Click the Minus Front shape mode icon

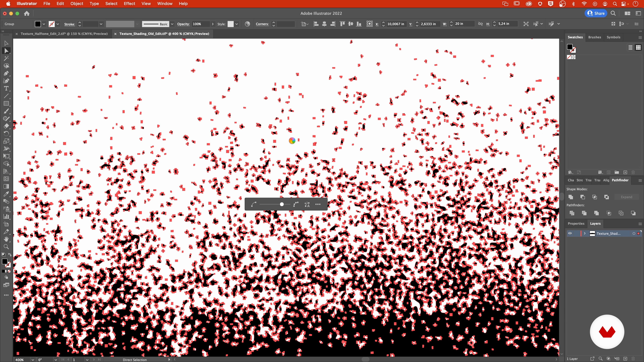(583, 197)
